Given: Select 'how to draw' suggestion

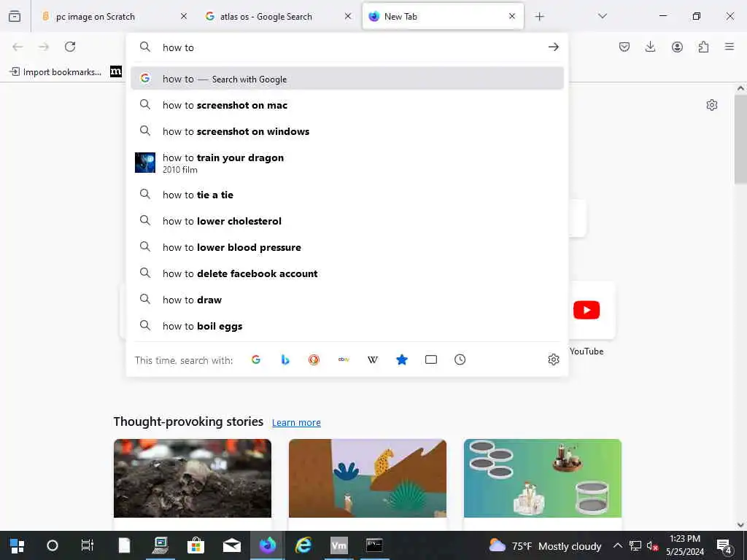Looking at the screenshot, I should tap(347, 299).
